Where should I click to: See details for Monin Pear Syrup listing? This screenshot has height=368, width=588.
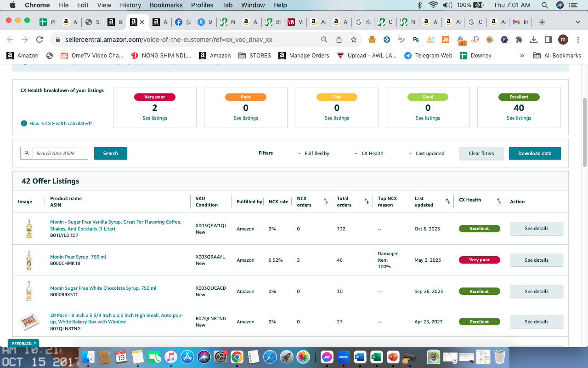pyautogui.click(x=537, y=260)
